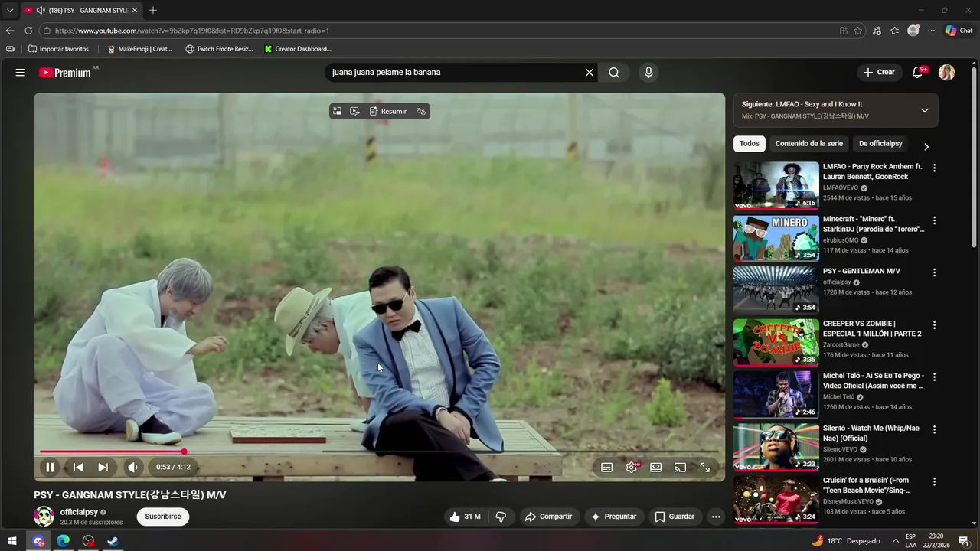
Task: Open Windows Start menu
Action: point(12,541)
